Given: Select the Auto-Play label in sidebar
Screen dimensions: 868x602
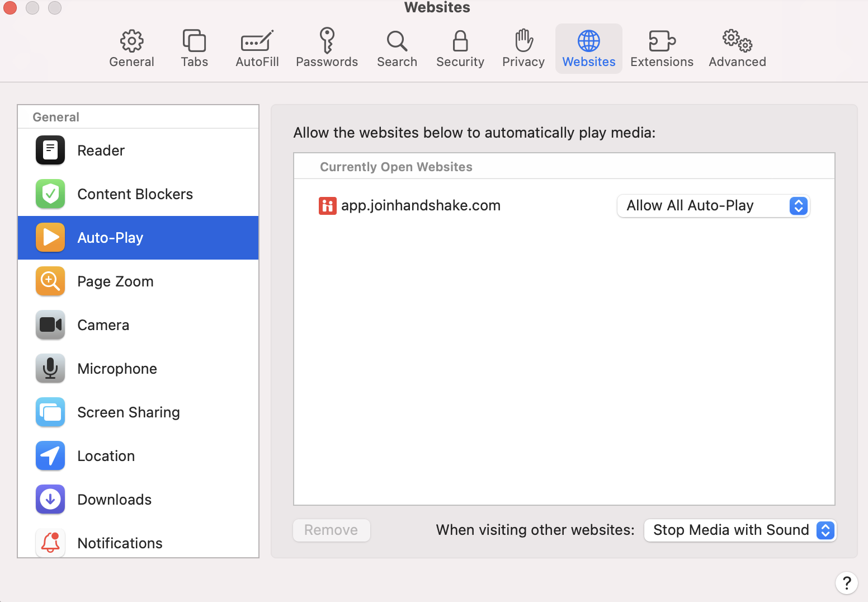Looking at the screenshot, I should (x=111, y=238).
